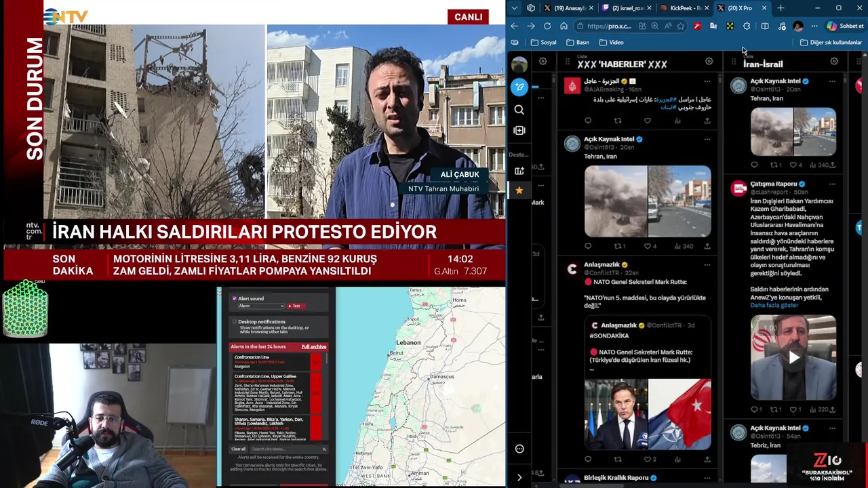
Task: Open Tehran explosion photo in HABERLER column
Action: [616, 201]
